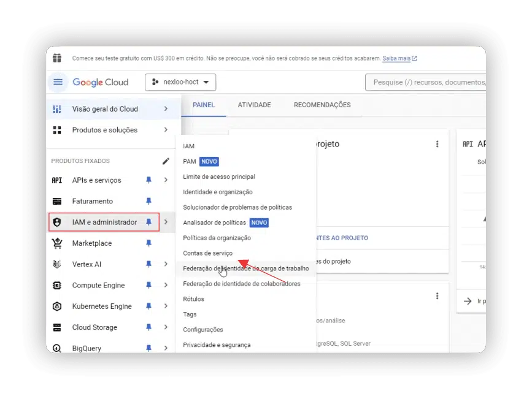Viewport: 532px width, 399px height.
Task: Toggle the Kubernetes Engine pin
Action: click(x=148, y=306)
